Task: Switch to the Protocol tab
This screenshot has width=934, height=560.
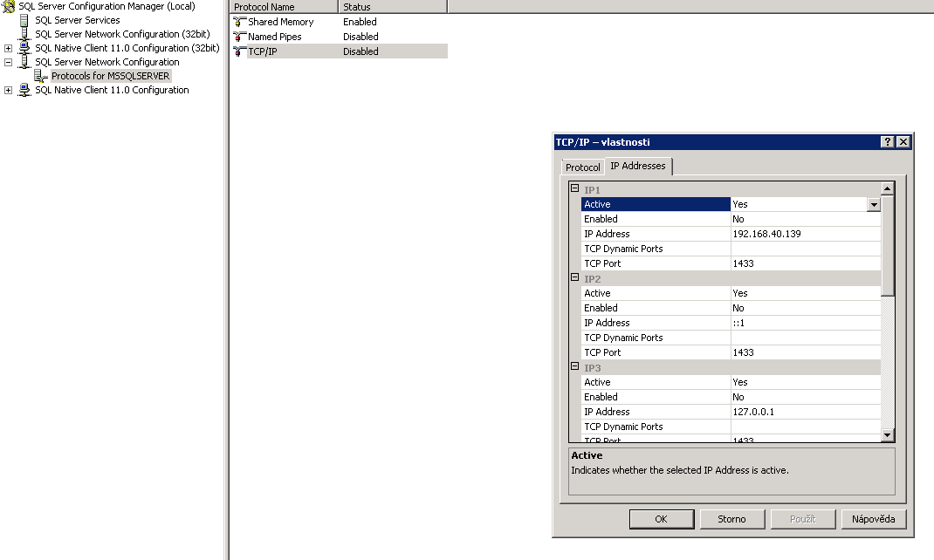Action: click(x=582, y=167)
